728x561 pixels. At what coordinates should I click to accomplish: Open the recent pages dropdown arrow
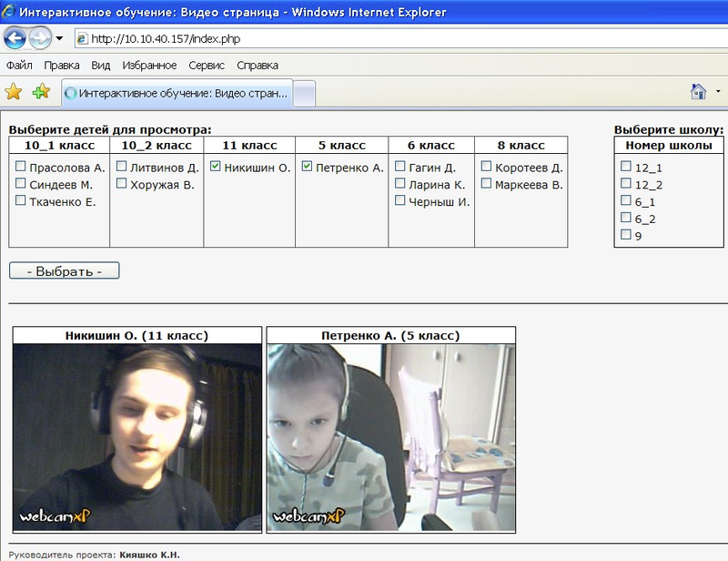coord(59,38)
